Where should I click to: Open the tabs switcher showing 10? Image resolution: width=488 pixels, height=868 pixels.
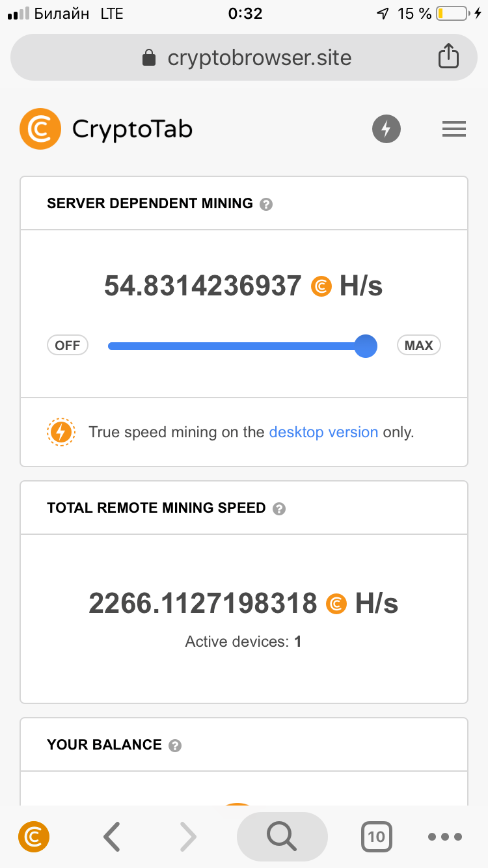[x=376, y=837]
